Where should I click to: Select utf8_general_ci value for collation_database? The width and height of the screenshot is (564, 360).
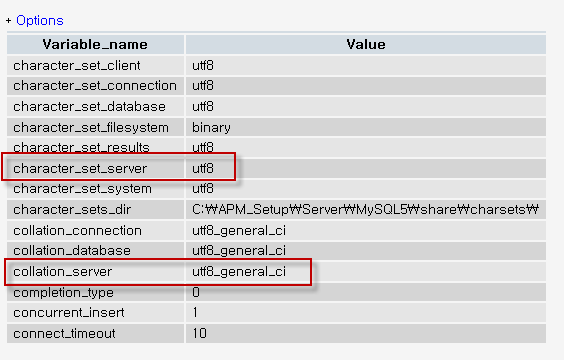[239, 251]
